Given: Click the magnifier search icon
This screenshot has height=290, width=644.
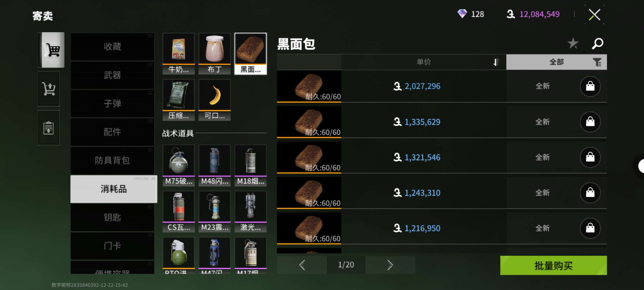Looking at the screenshot, I should 598,44.
